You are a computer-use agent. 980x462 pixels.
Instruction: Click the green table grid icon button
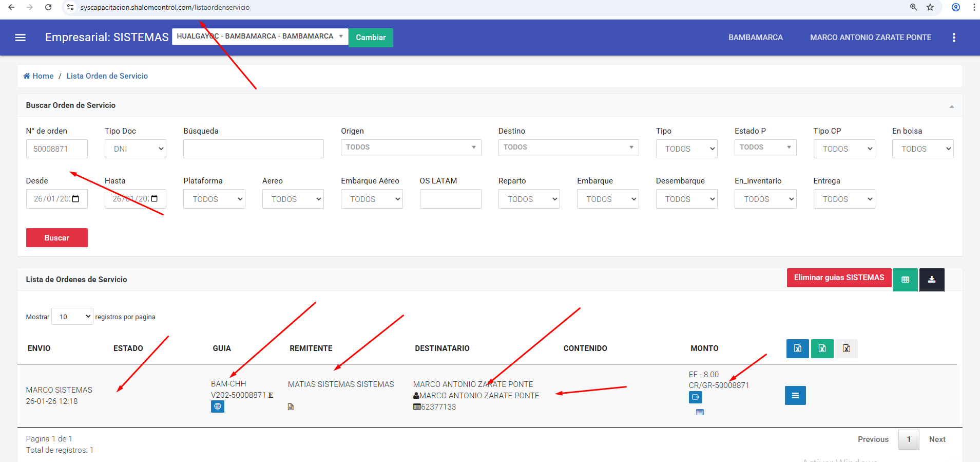click(x=905, y=280)
